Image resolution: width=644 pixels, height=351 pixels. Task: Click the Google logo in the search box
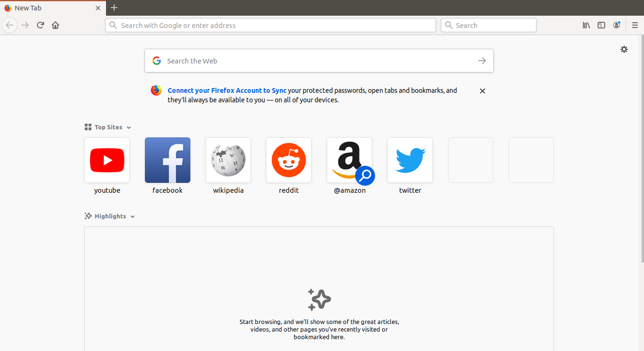point(156,61)
